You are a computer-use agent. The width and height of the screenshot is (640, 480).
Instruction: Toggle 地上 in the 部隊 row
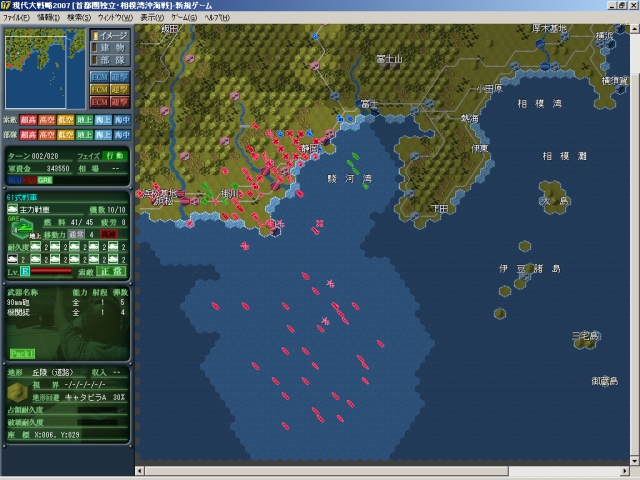(84, 135)
